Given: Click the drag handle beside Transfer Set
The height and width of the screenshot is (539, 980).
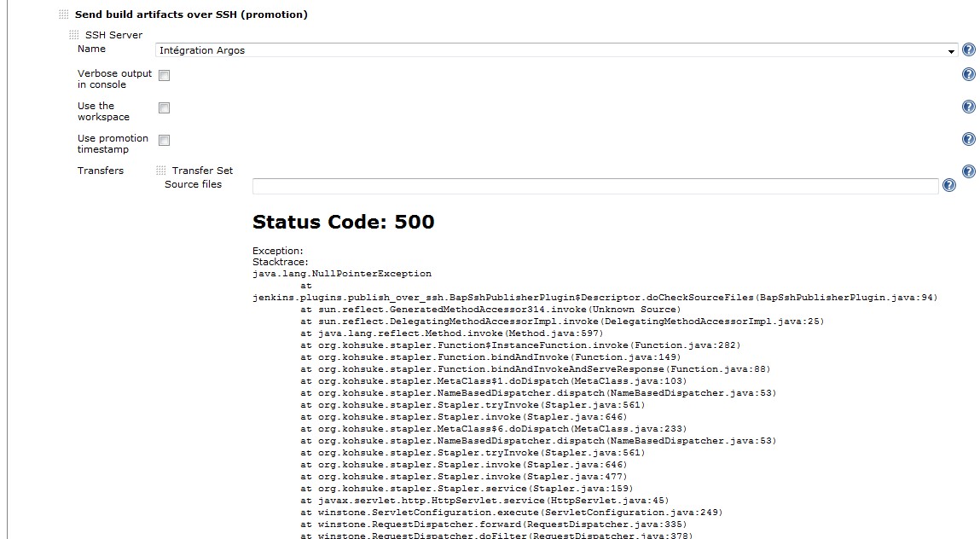Looking at the screenshot, I should point(161,171).
